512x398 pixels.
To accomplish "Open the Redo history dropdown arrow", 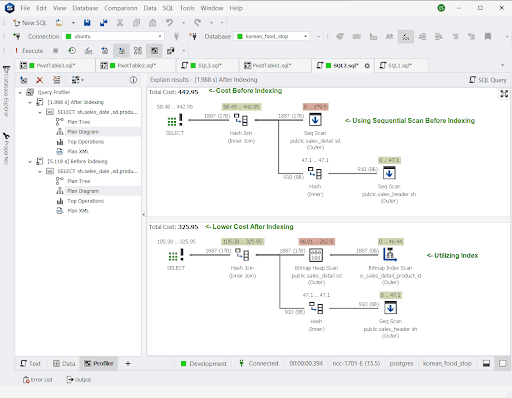I will (211, 23).
